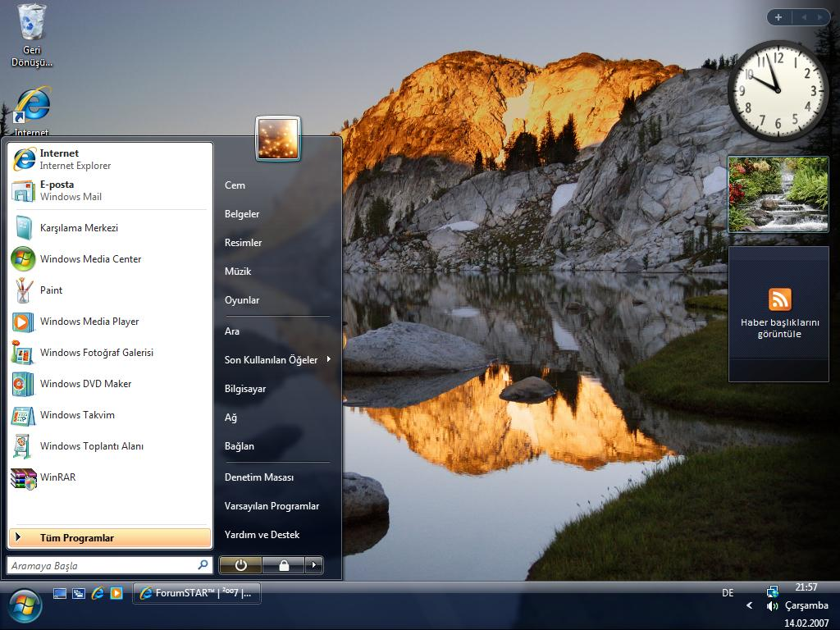
Task: Open shutdown options arrow menu
Action: (x=314, y=564)
